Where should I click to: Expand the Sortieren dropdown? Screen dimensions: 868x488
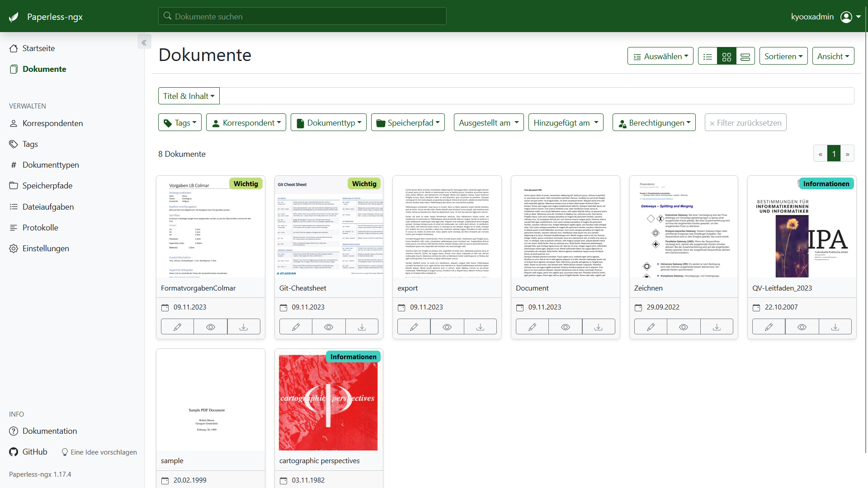[x=783, y=56]
